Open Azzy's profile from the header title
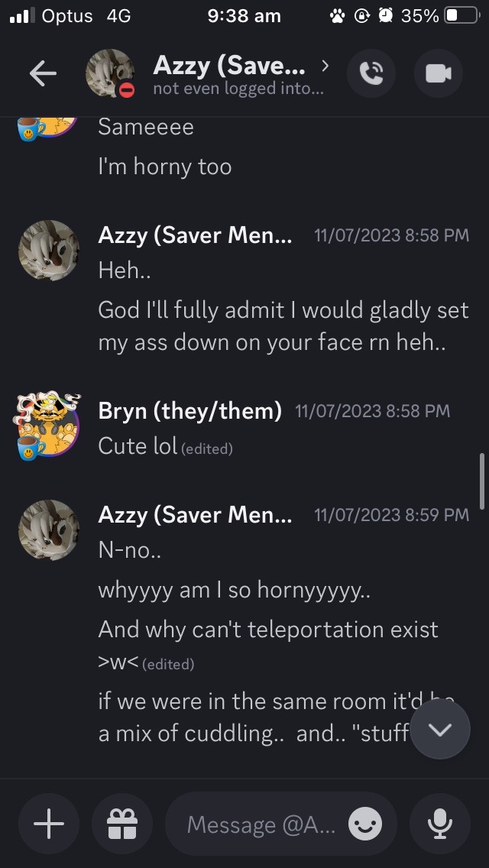 (x=229, y=66)
